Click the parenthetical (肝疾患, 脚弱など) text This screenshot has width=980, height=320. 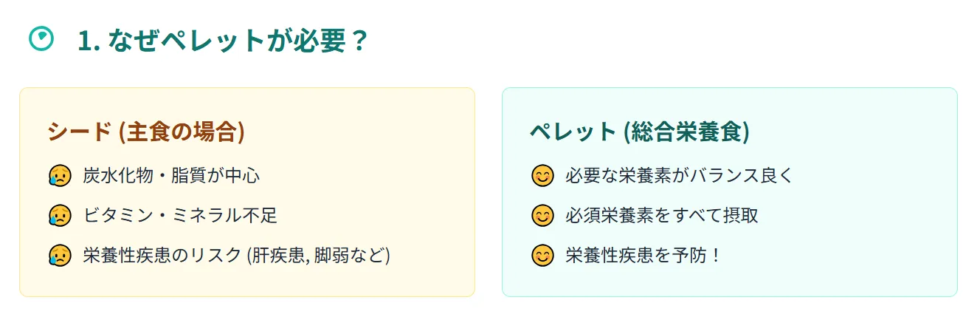click(x=318, y=256)
